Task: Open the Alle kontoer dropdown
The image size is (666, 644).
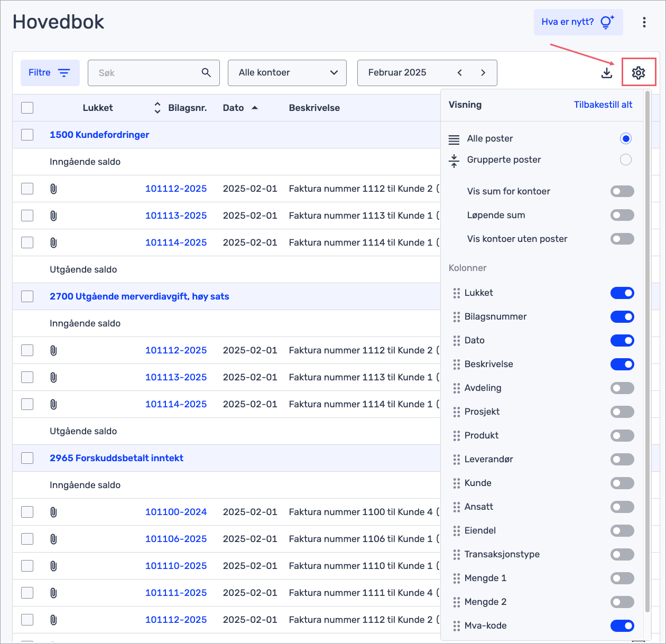Action: (x=287, y=73)
